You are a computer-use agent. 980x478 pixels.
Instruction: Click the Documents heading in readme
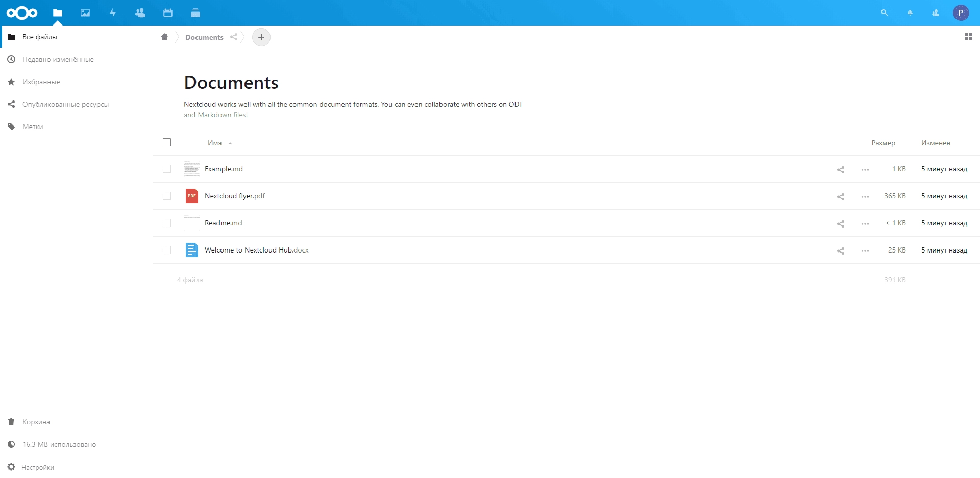[231, 83]
